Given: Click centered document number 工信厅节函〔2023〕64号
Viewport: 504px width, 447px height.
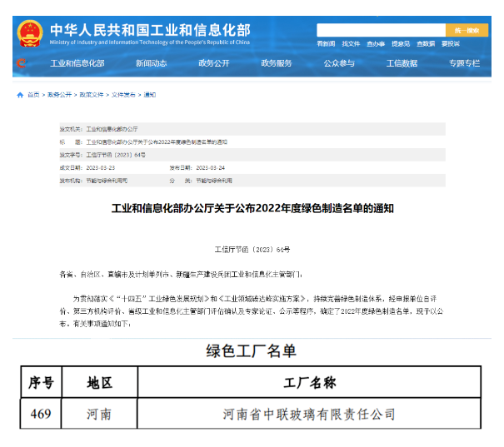Looking at the screenshot, I should [x=252, y=250].
